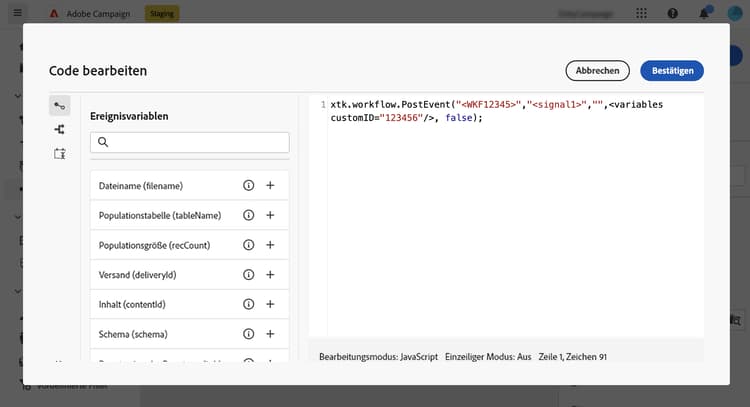This screenshot has height=407, width=750.
Task: Click the Abbrechen button
Action: click(x=597, y=70)
